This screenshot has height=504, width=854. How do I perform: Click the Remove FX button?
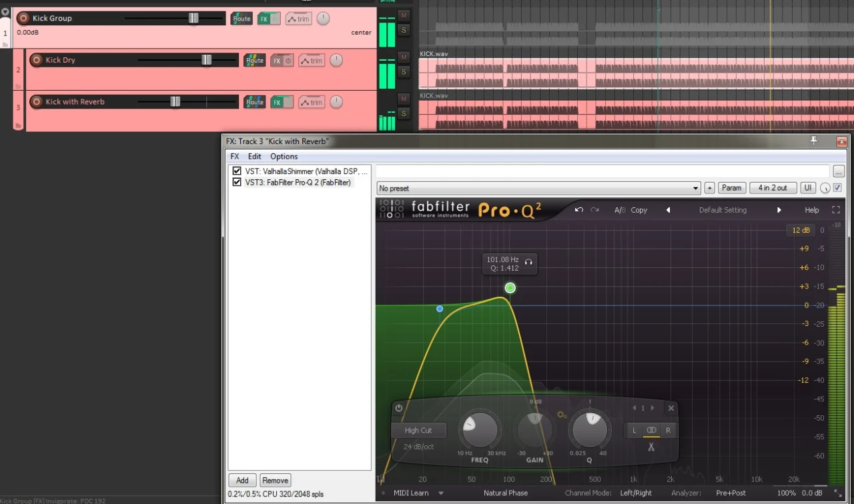[275, 480]
